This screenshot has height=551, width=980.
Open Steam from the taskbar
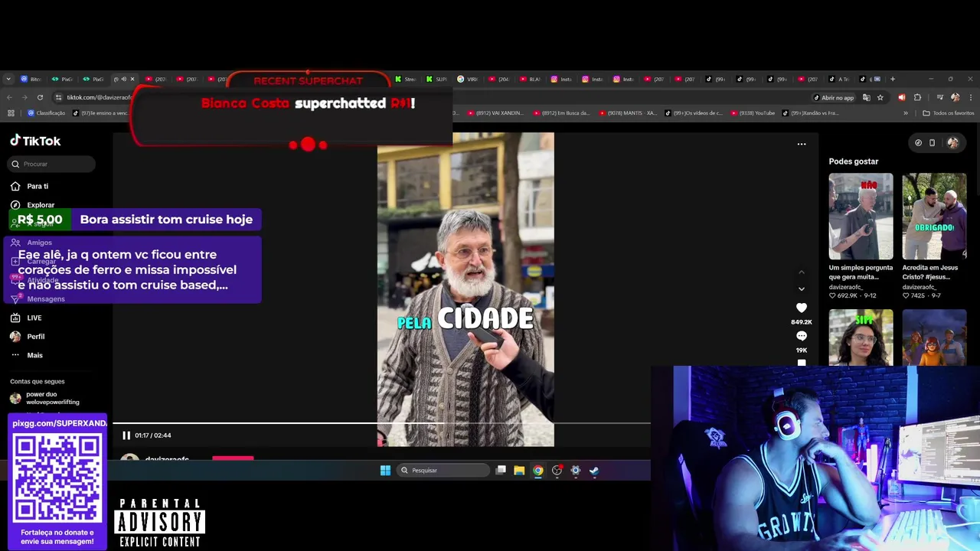[594, 471]
